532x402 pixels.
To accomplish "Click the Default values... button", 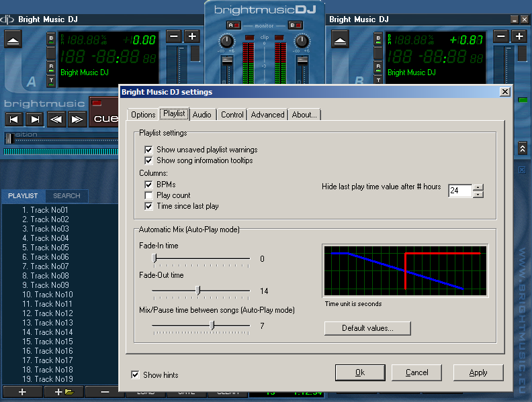I will (367, 328).
